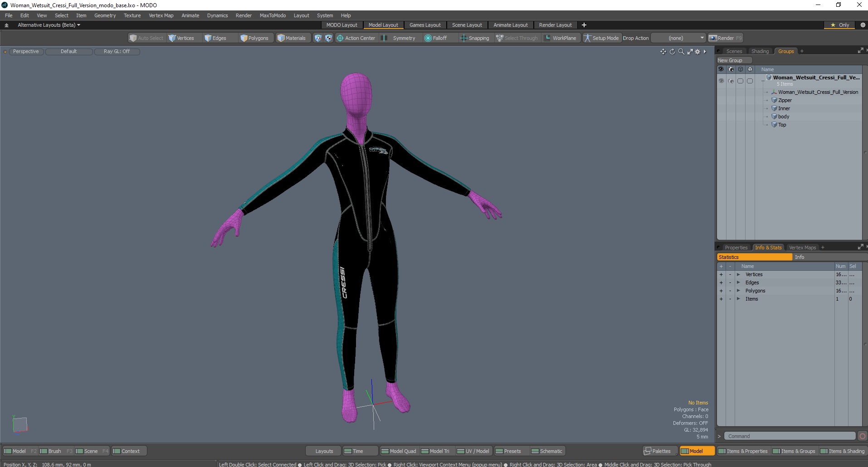Open Alternative Layouts (Beta) dropdown
Image resolution: width=868 pixels, height=467 pixels.
49,25
